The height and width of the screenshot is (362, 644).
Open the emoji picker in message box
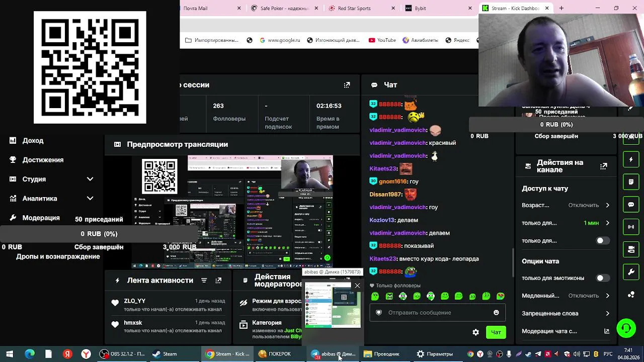(496, 313)
